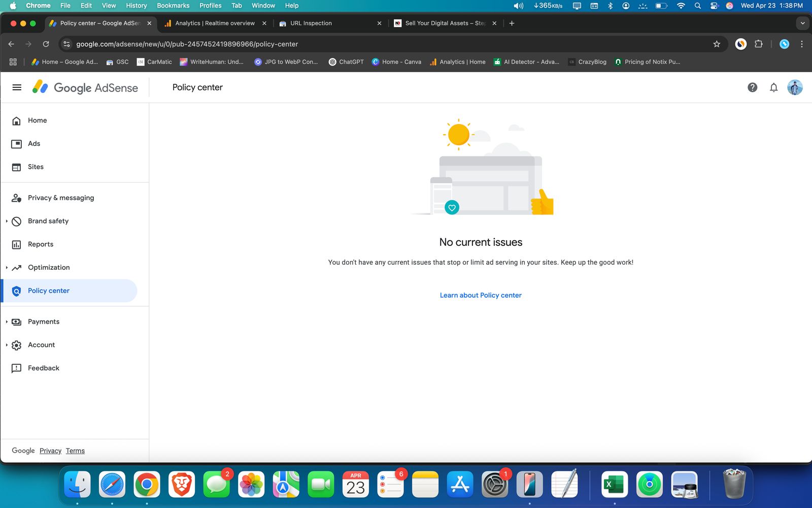Open the Profiles menu in menu bar
The height and width of the screenshot is (508, 812).
pyautogui.click(x=211, y=6)
